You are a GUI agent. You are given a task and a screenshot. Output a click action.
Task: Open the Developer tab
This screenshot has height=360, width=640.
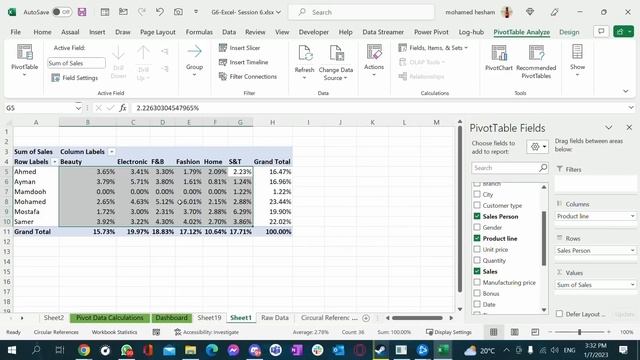(x=313, y=32)
